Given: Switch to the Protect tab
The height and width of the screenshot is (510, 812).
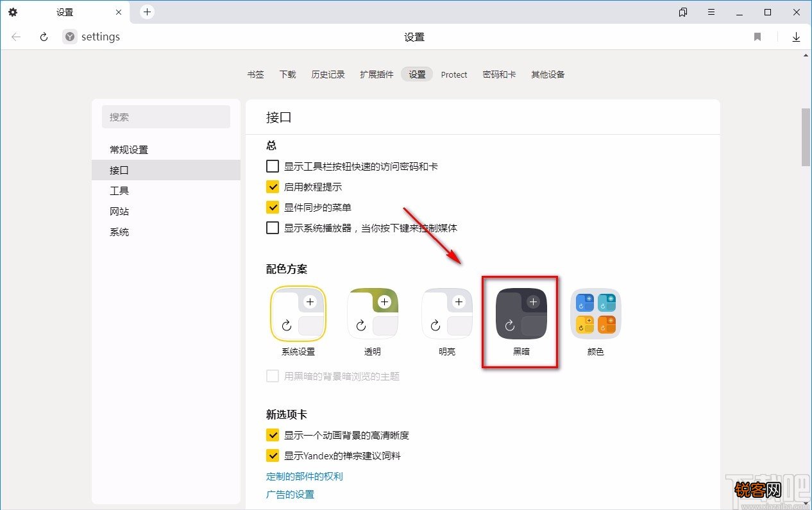Looking at the screenshot, I should [454, 74].
